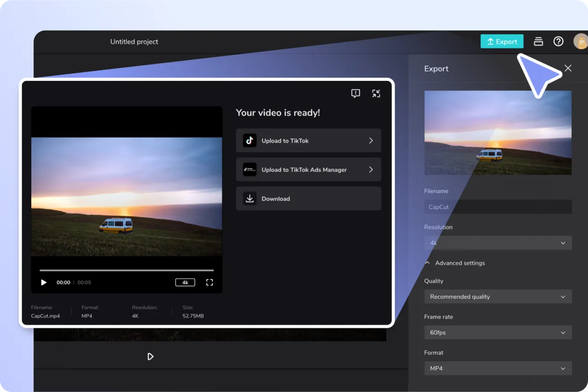The image size is (588, 392).
Task: Collapse the video-ready dialog using the shrink icon
Action: [376, 94]
